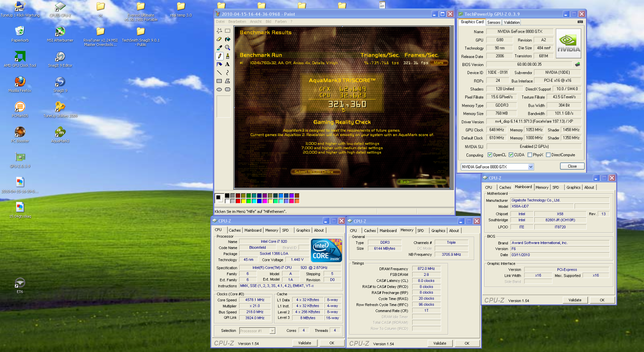Viewport: 644px width, 352px height.
Task: Open the Bild menu in Paint
Action: (x=268, y=21)
